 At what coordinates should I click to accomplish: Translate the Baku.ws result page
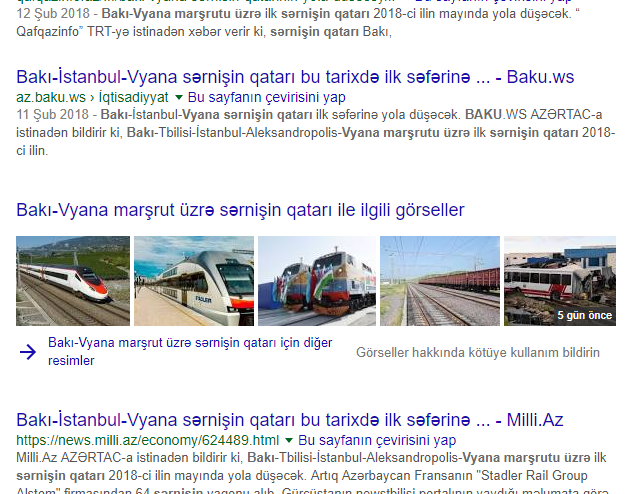pyautogui.click(x=266, y=98)
